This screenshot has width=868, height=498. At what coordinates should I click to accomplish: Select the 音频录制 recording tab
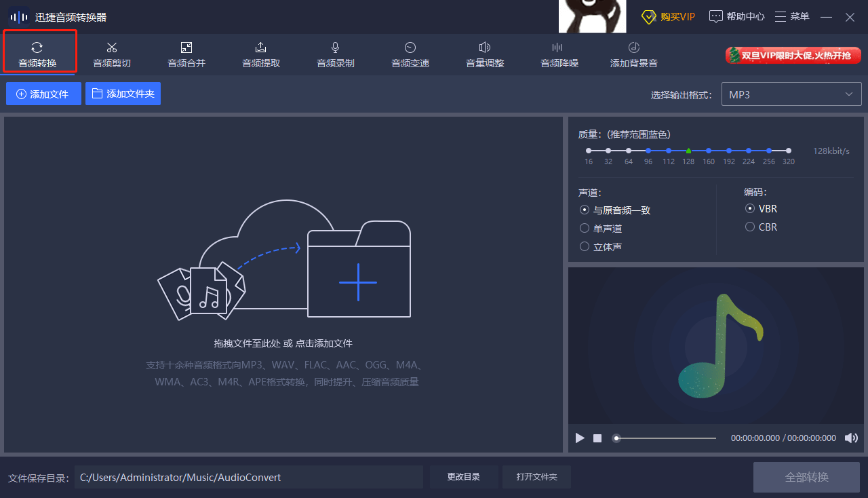coord(336,54)
